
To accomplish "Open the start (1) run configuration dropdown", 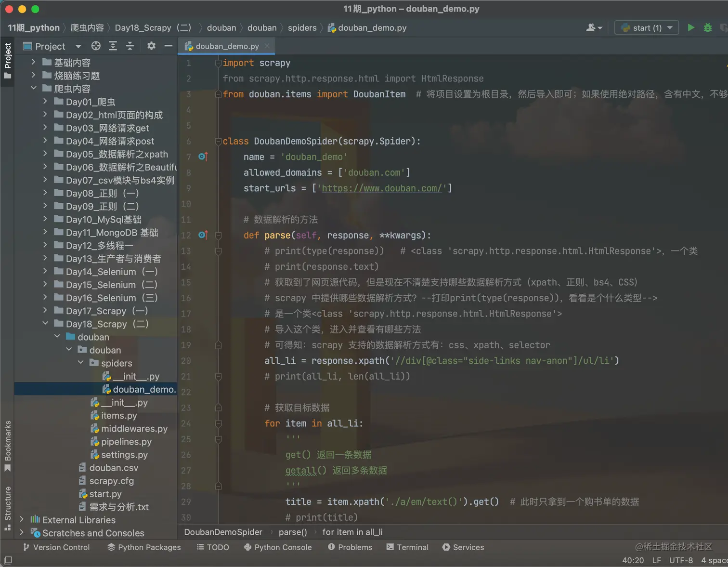I will click(x=647, y=27).
